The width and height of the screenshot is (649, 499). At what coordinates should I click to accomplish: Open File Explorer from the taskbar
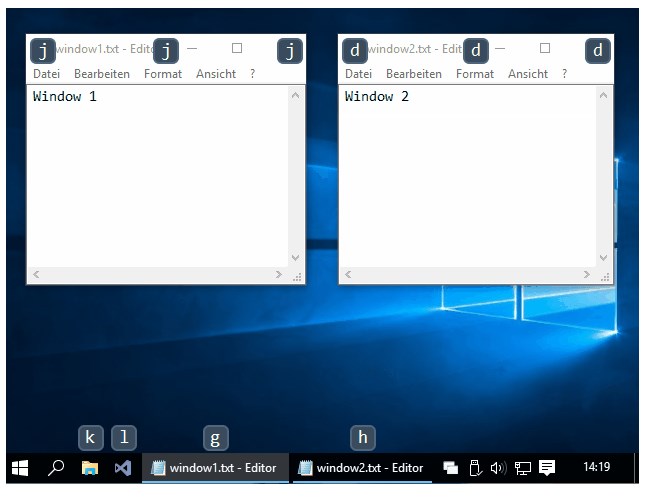[x=90, y=467]
